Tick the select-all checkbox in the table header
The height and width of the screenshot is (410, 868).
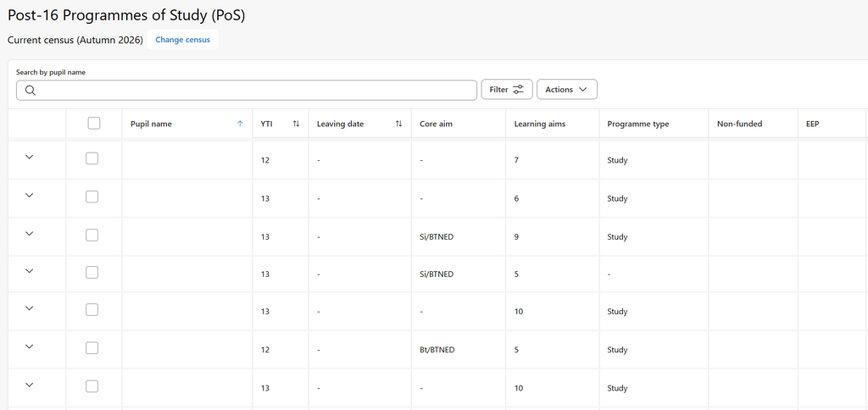[94, 124]
